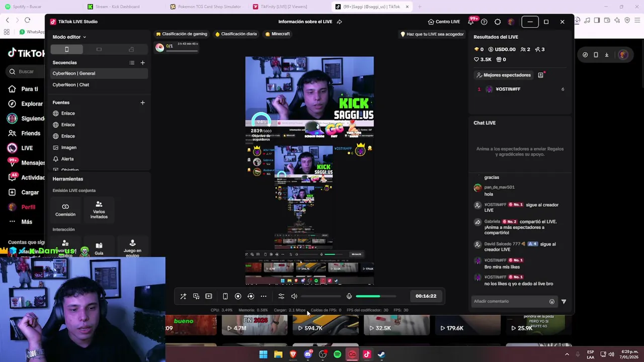Open the Minecraft game tag
This screenshot has width=644, height=362.
277,34
